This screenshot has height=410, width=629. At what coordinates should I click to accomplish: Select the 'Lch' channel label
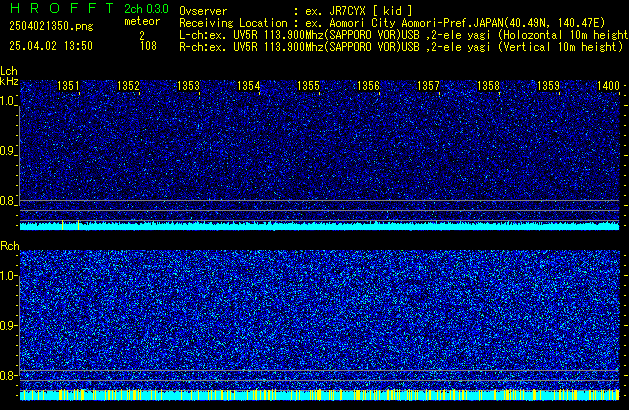[x=9, y=71]
